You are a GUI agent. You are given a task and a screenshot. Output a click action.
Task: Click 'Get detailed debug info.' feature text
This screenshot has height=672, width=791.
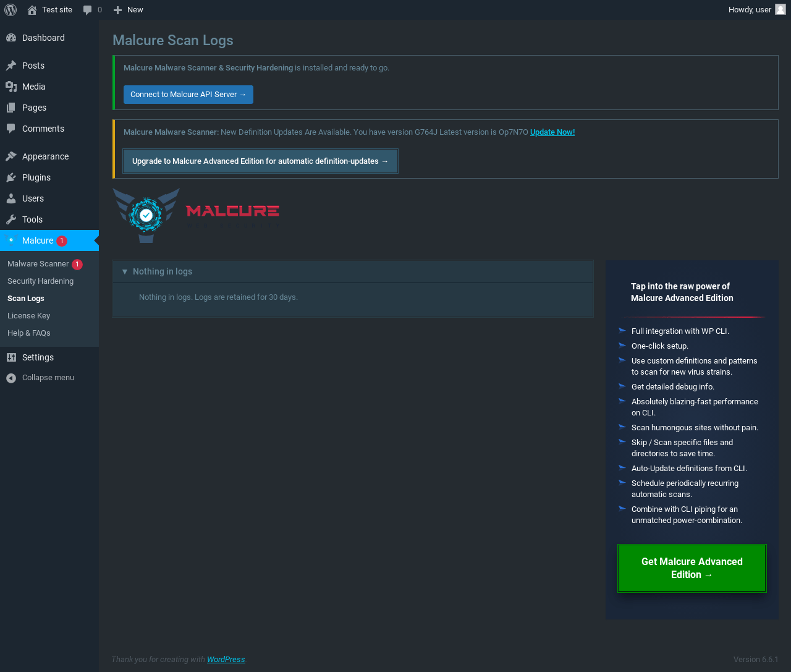point(673,387)
